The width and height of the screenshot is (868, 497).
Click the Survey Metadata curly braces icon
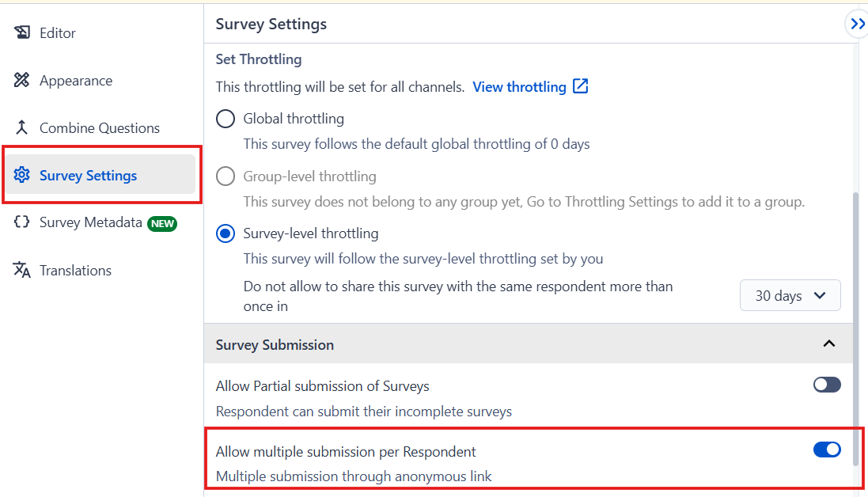click(x=22, y=222)
